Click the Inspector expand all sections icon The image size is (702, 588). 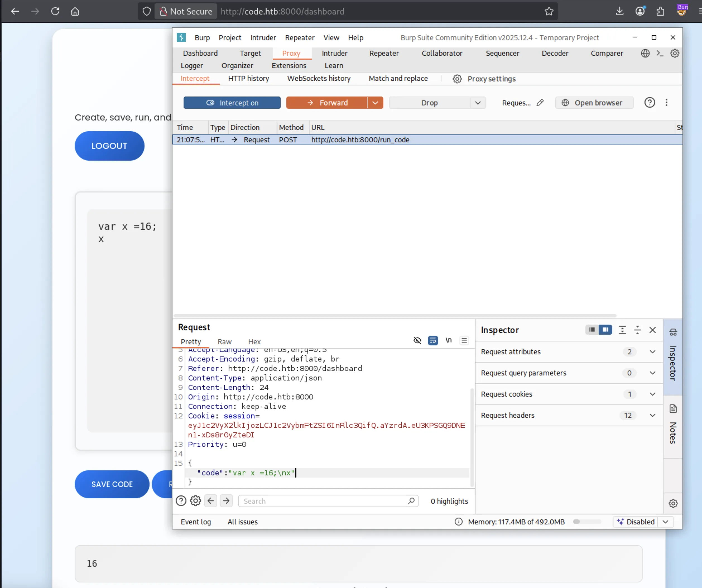[622, 330]
